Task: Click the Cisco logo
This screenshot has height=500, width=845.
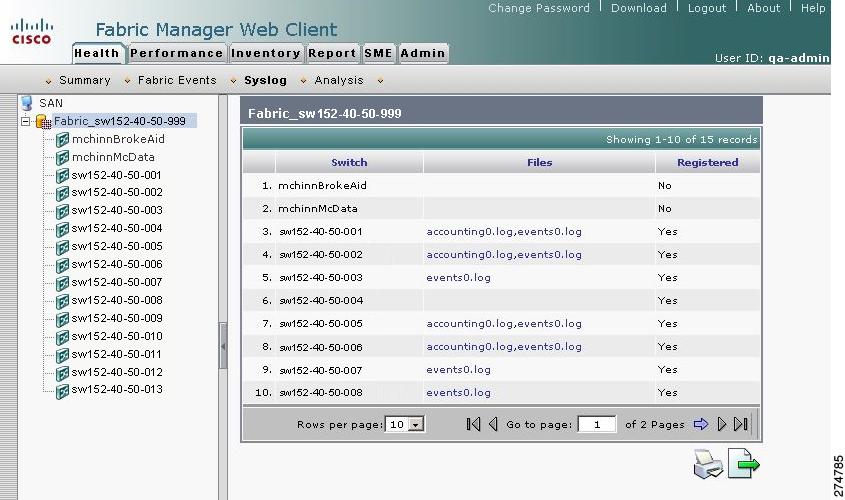Action: [x=32, y=31]
